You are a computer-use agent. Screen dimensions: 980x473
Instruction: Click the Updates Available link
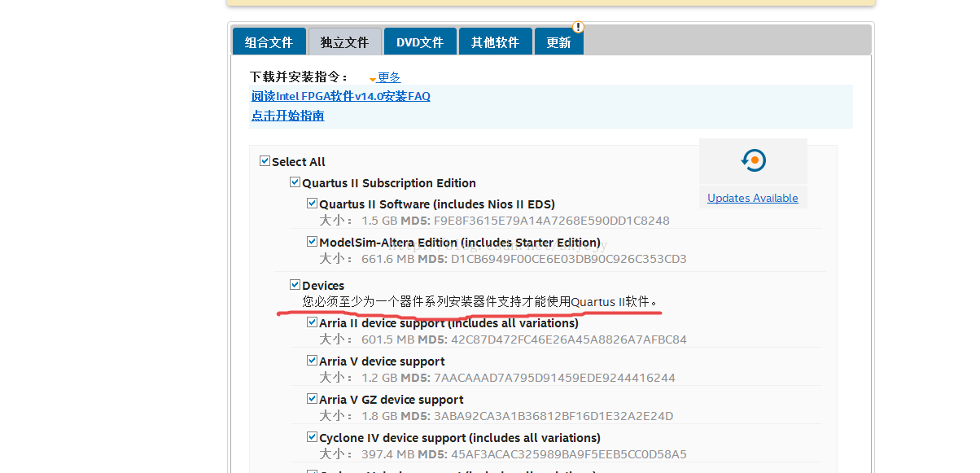point(753,198)
